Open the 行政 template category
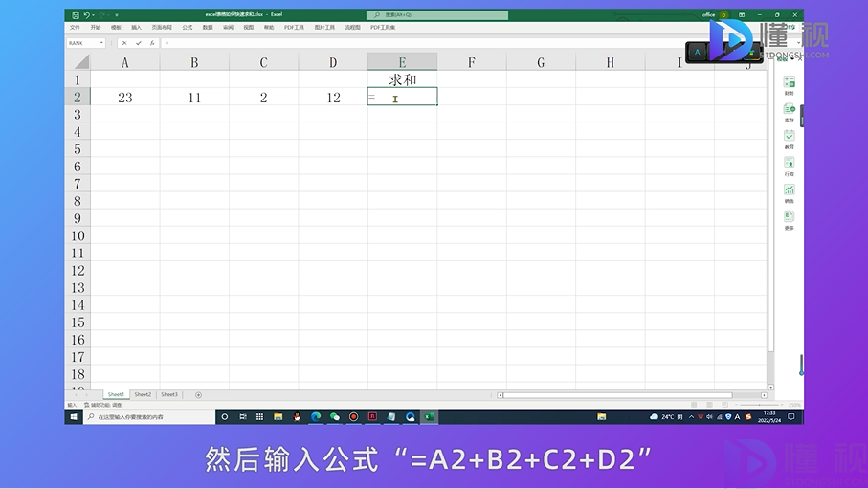 pyautogui.click(x=789, y=167)
